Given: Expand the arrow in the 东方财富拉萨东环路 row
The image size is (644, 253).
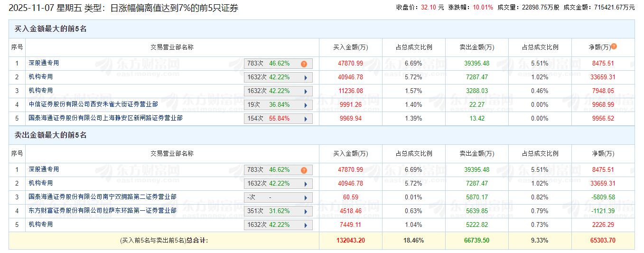Looking at the screenshot, I should pos(305,211).
